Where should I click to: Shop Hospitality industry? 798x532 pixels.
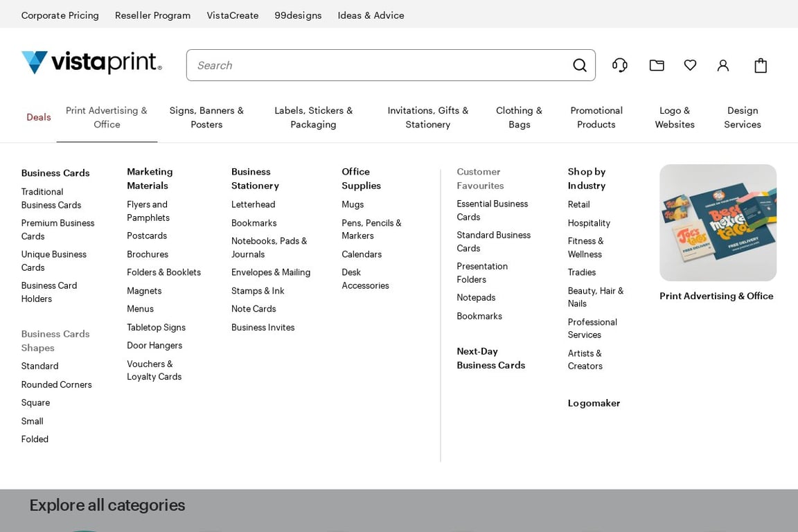589,223
